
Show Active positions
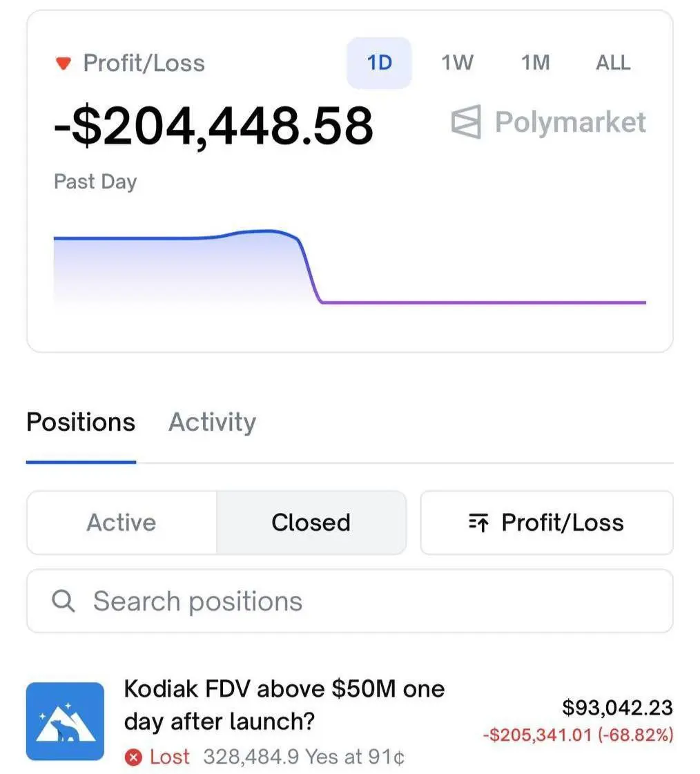coord(121,523)
